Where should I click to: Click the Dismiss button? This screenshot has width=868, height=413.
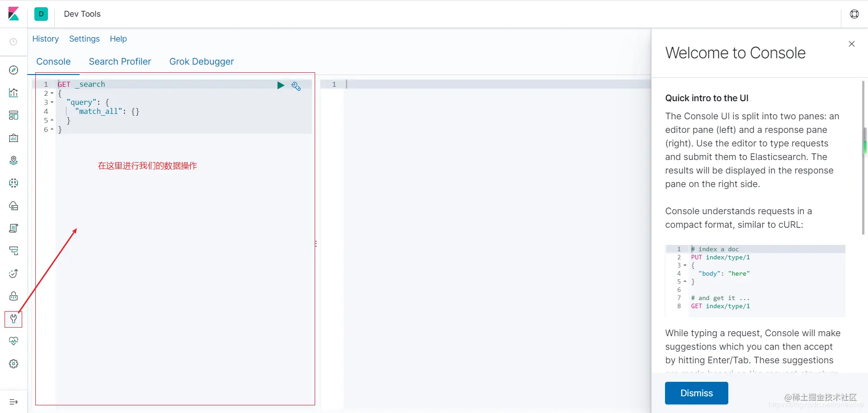point(696,393)
